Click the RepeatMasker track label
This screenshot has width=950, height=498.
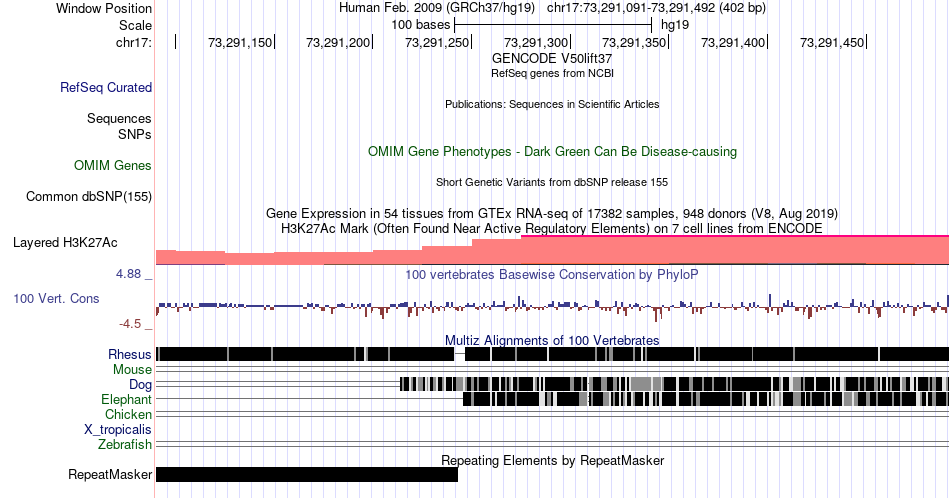coord(110,474)
